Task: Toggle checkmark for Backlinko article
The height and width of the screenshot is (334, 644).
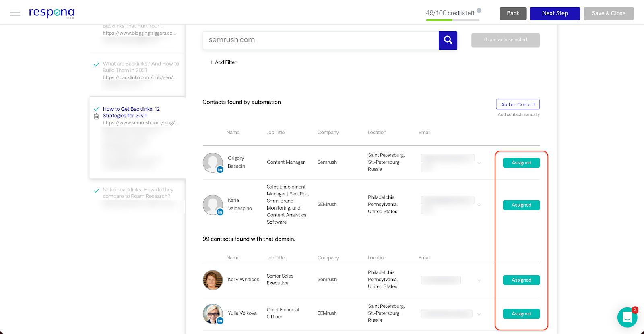Action: (x=97, y=64)
